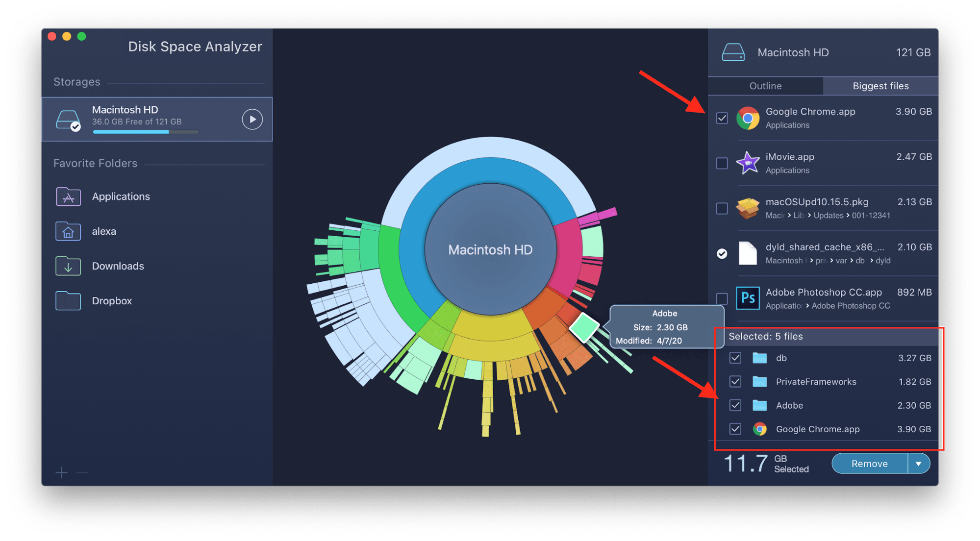Click the Adobe folder icon in Selected list
Screen dimensions: 980x541
(759, 405)
